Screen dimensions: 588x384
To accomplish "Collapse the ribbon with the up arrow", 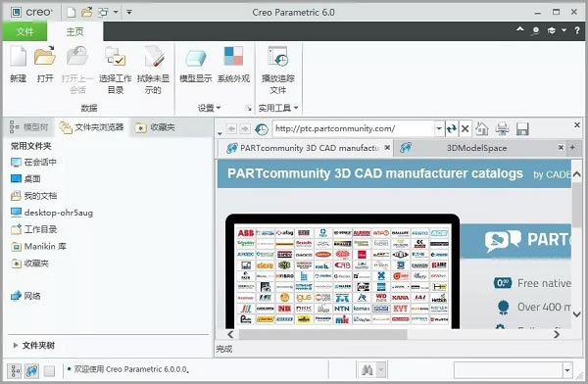I will [519, 29].
